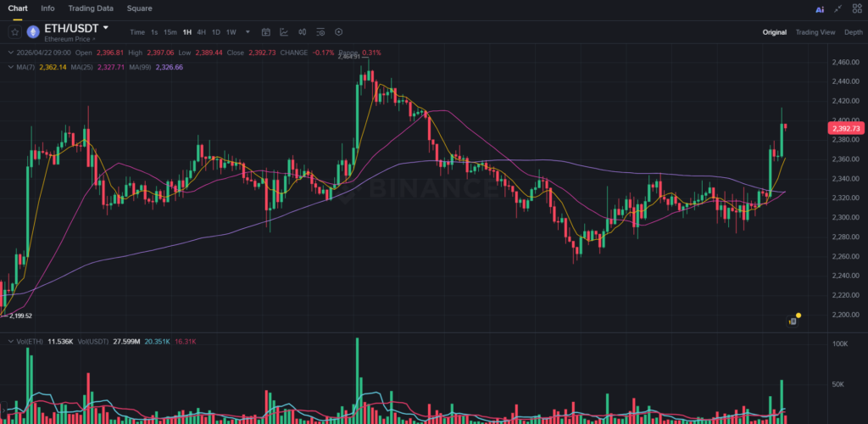Image resolution: width=868 pixels, height=424 pixels.
Task: Open the calendar date-range icon
Action: tap(265, 32)
